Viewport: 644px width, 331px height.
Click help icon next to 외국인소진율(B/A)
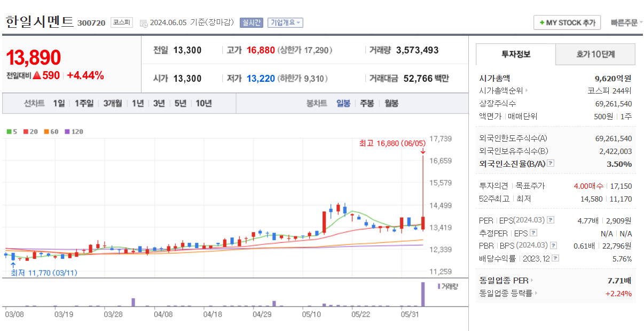tap(551, 164)
